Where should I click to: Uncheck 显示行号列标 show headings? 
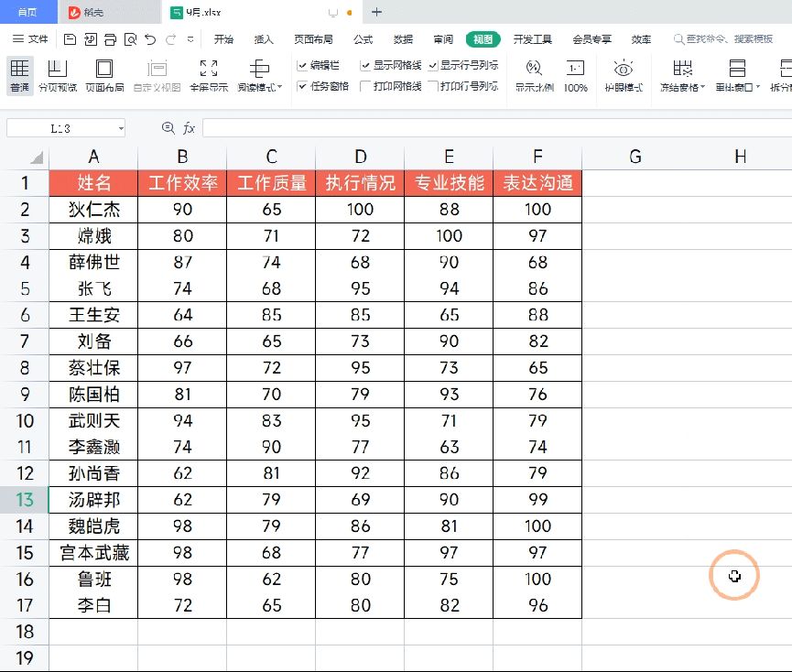coord(433,65)
